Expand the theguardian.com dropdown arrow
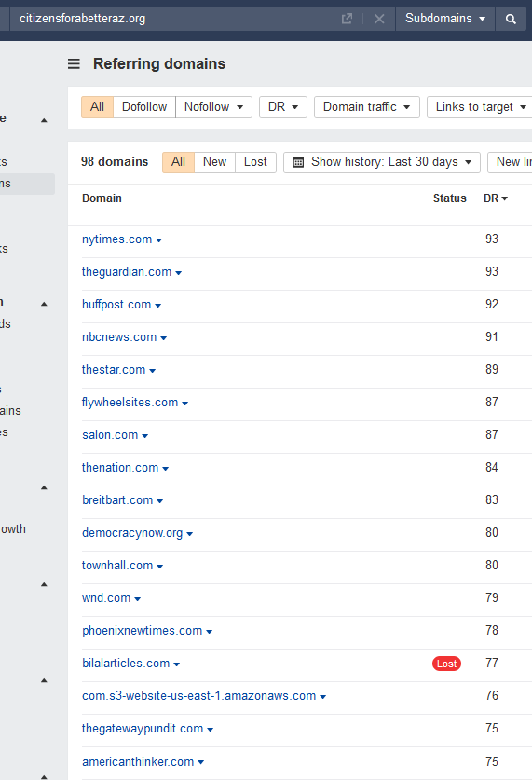This screenshot has height=780, width=532. coord(179,273)
